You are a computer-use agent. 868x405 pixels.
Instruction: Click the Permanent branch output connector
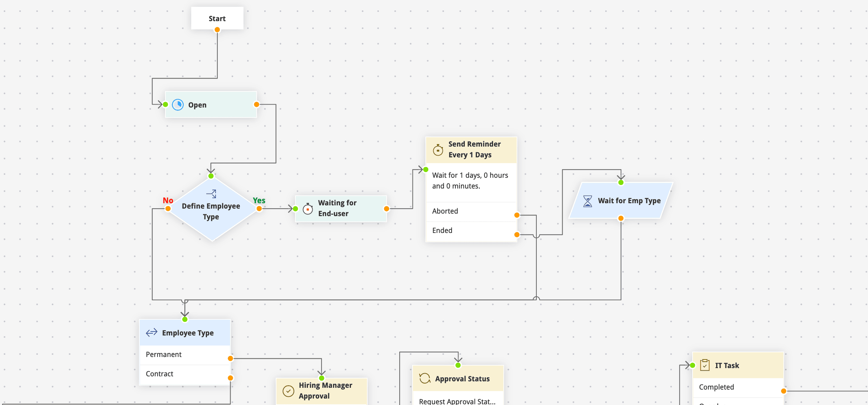231,358
